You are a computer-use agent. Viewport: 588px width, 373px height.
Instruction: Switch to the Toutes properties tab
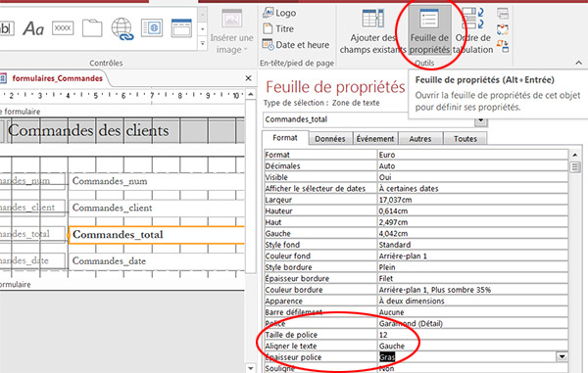tap(465, 139)
